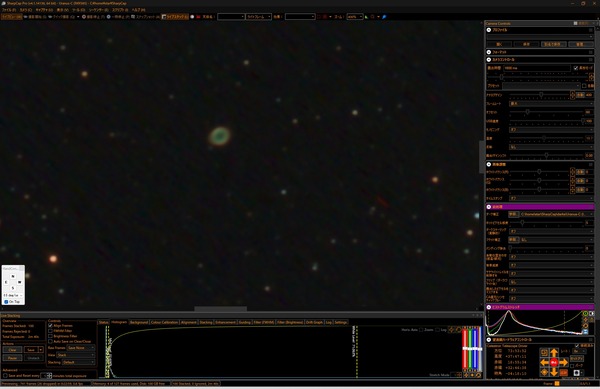The image size is (600, 389).
Task: Open the zoom percentage dropdown in the toolbar
Action: (x=355, y=17)
